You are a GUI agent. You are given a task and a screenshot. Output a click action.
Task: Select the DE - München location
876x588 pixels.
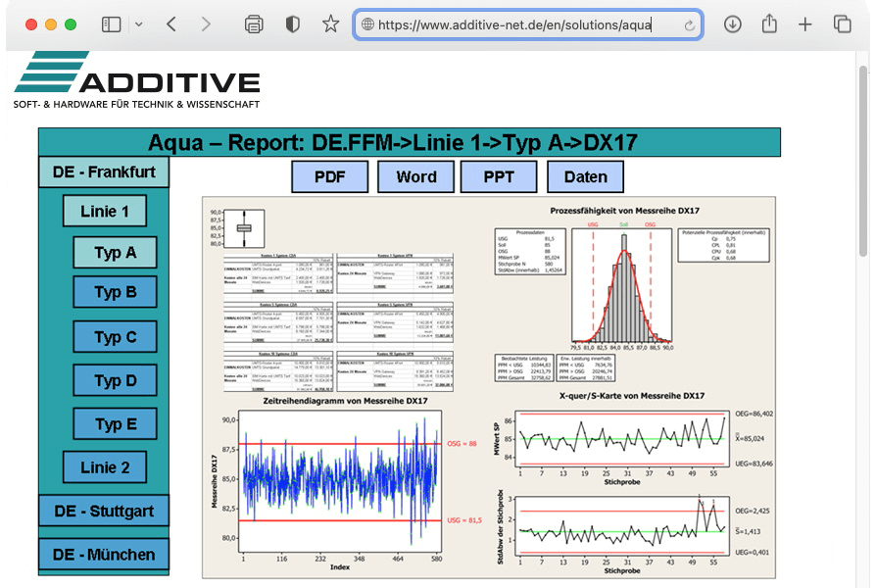[x=104, y=555]
